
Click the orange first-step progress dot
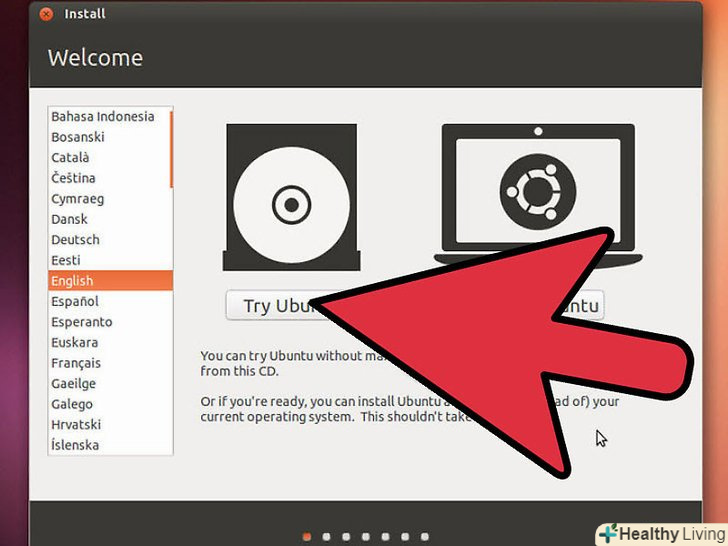[x=306, y=537]
